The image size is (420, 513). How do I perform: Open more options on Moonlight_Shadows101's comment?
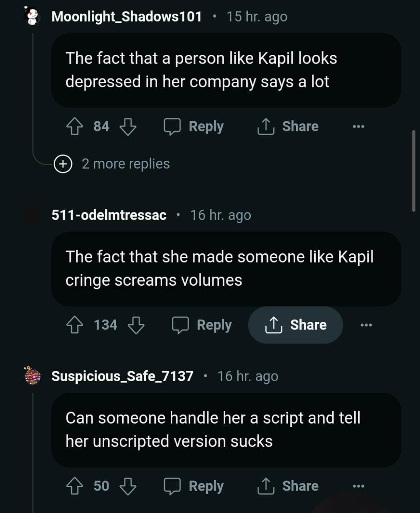point(358,127)
